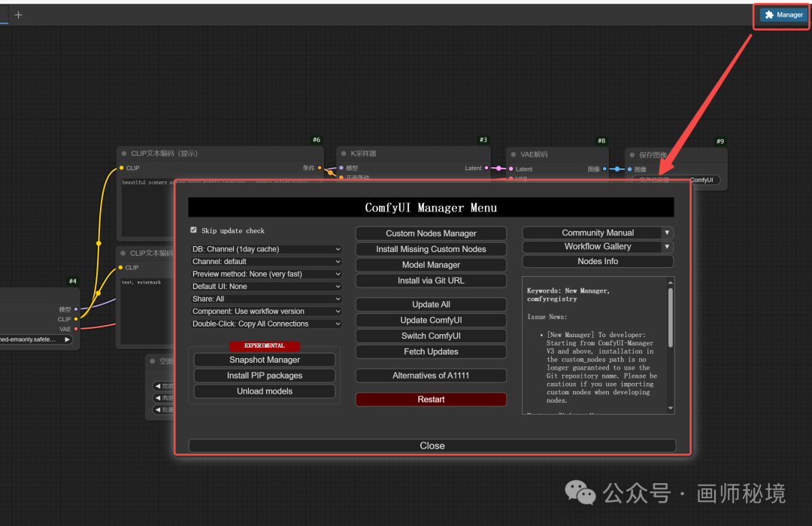
Task: Click Update ComfyUI button
Action: (x=431, y=321)
